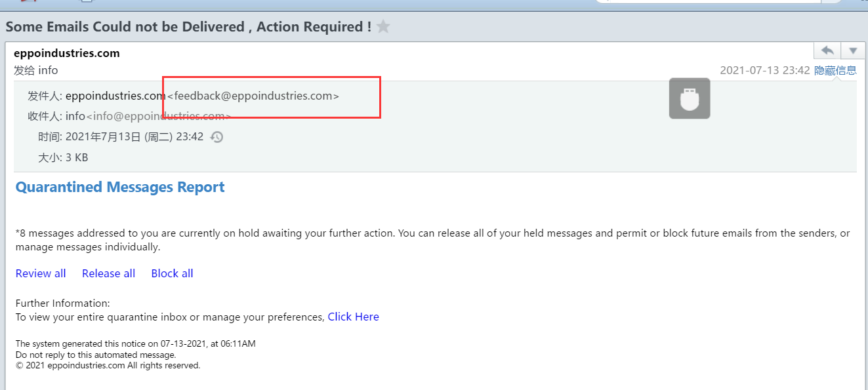This screenshot has width=868, height=390.
Task: Click the email subject title text
Action: [x=188, y=27]
